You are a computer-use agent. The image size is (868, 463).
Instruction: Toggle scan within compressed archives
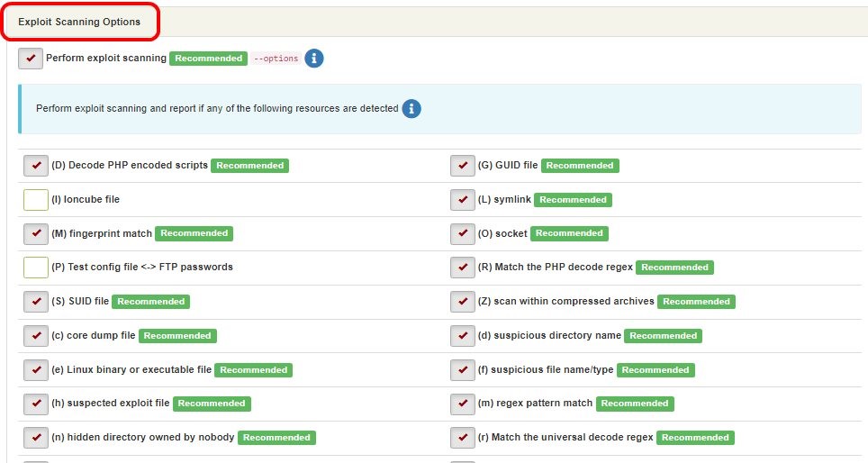[462, 302]
